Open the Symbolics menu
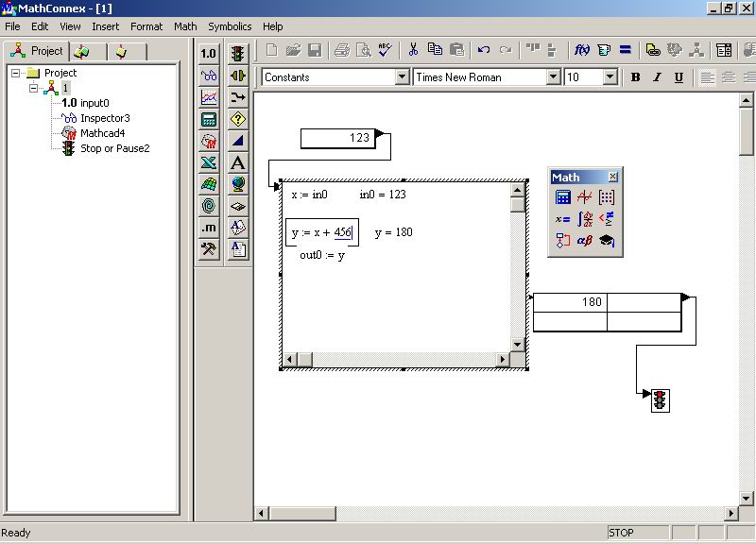This screenshot has height=544, width=756. (x=230, y=26)
